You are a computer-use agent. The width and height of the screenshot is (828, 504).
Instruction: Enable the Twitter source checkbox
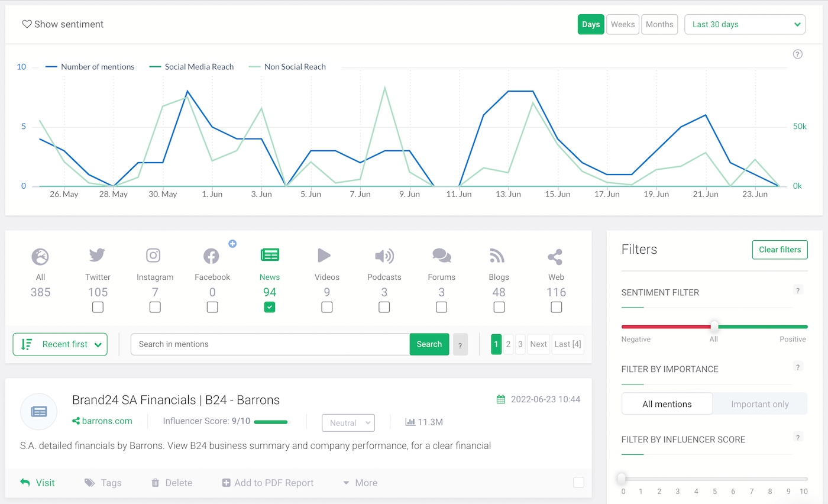coord(98,307)
